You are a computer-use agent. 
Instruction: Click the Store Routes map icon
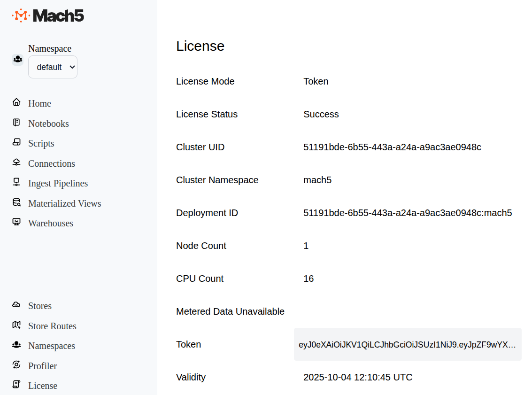[x=16, y=325]
